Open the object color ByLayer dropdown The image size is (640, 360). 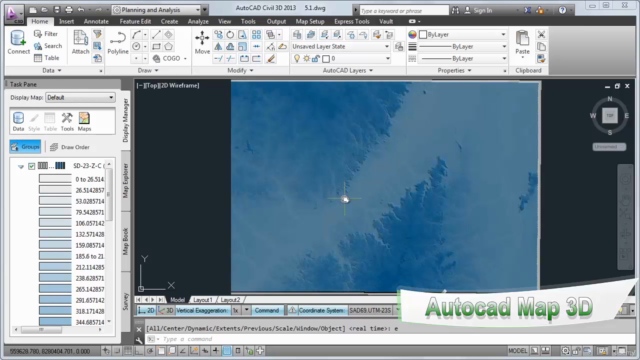(x=463, y=35)
